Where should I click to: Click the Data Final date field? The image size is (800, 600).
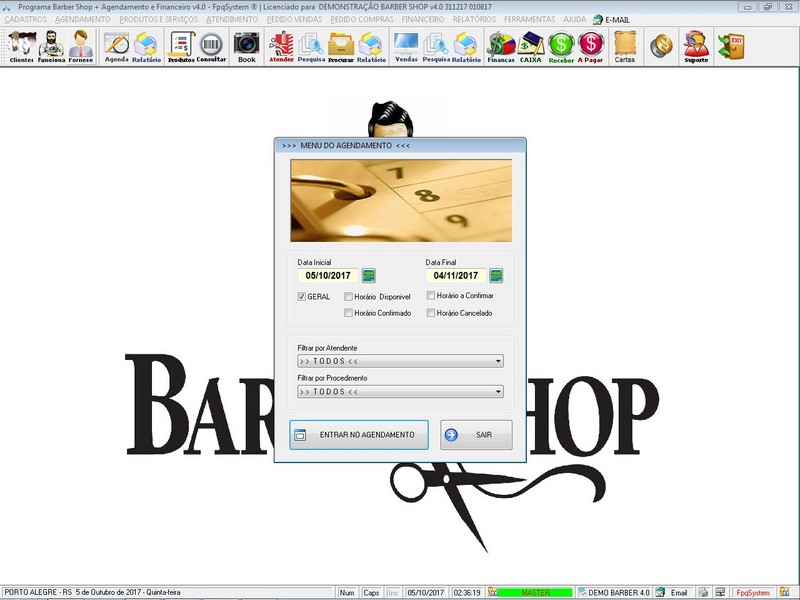coord(456,276)
